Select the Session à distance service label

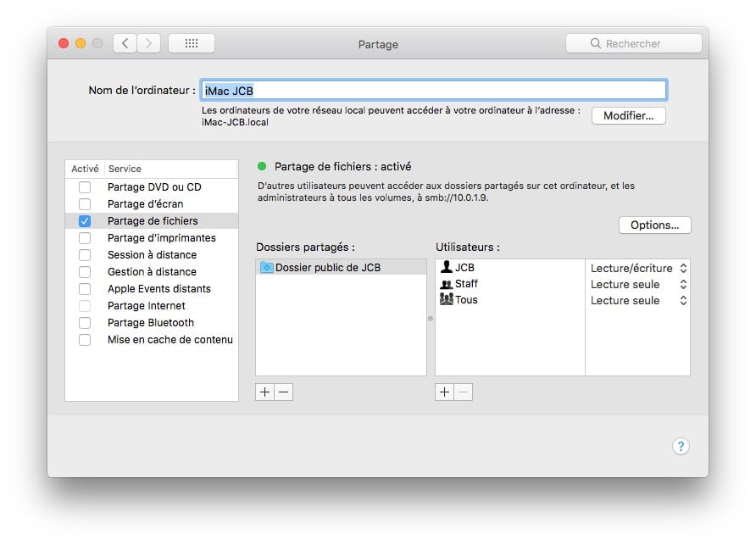152,254
